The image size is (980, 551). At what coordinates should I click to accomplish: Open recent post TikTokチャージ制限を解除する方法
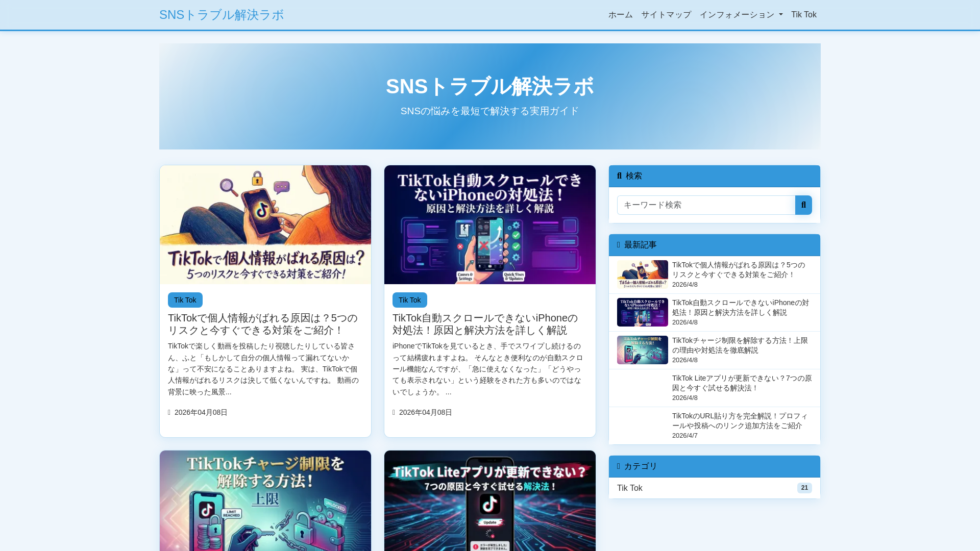[x=740, y=345]
